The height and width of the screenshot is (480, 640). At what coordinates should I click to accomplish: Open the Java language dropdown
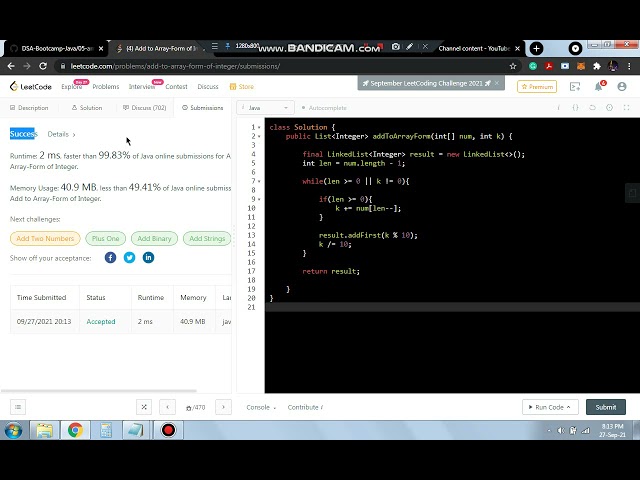click(265, 108)
